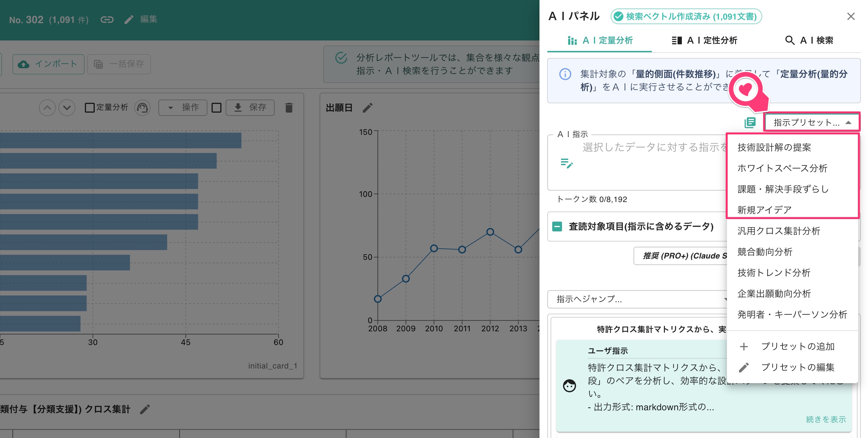Image resolution: width=868 pixels, height=438 pixels.
Task: Move card down with the down-arrow circle
Action: (x=67, y=108)
